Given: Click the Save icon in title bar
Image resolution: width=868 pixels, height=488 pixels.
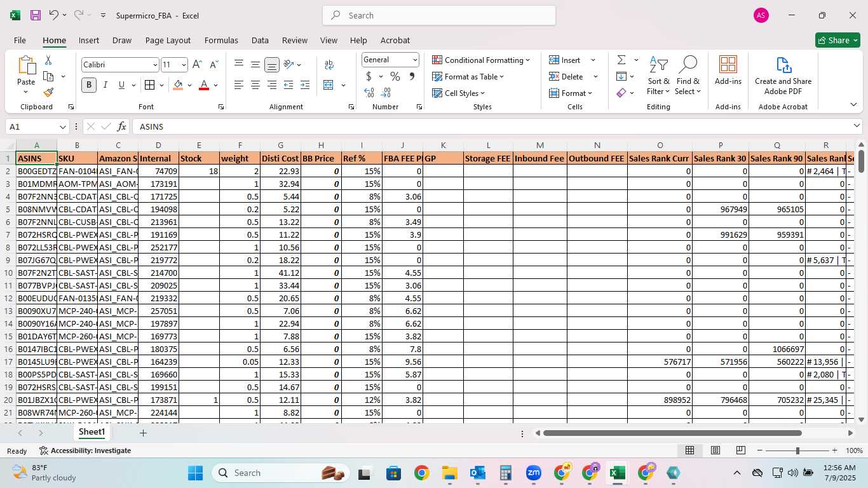Looking at the screenshot, I should (x=35, y=15).
